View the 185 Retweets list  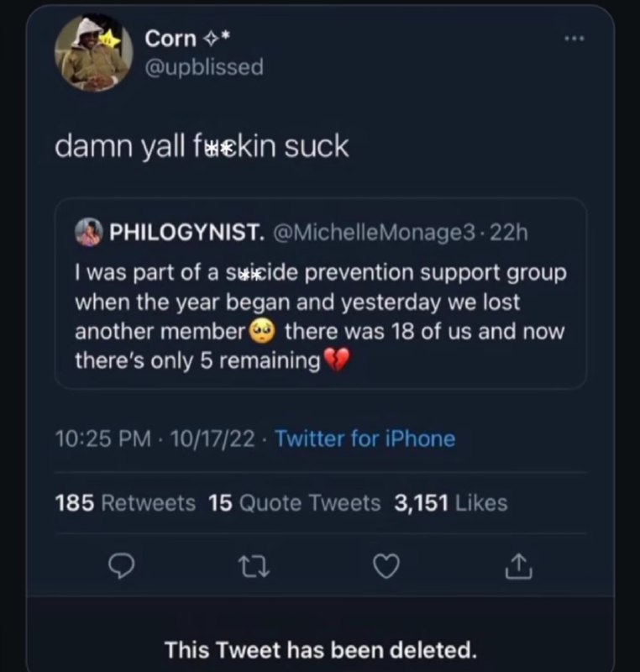[125, 502]
